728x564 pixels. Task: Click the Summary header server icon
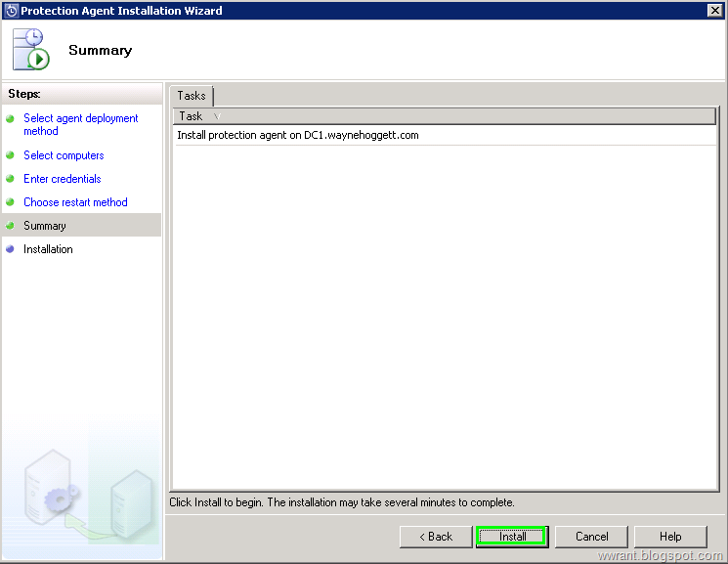(x=30, y=49)
